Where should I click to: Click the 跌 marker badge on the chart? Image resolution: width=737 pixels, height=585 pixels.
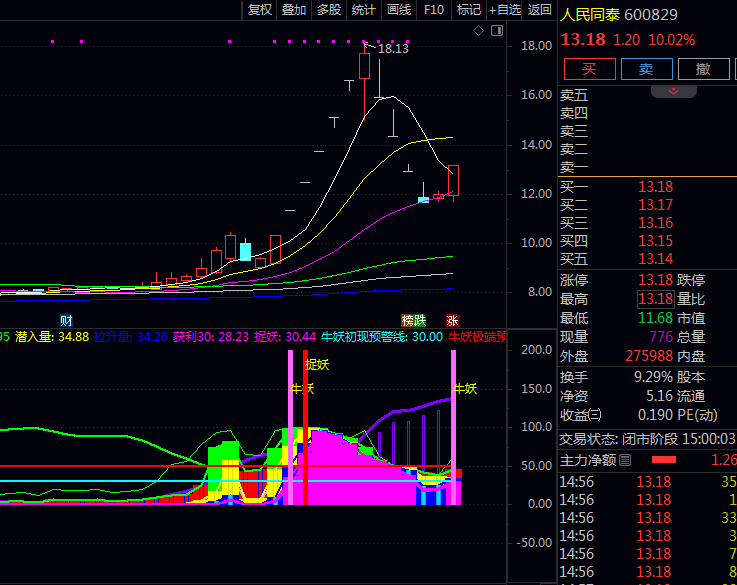pos(421,321)
